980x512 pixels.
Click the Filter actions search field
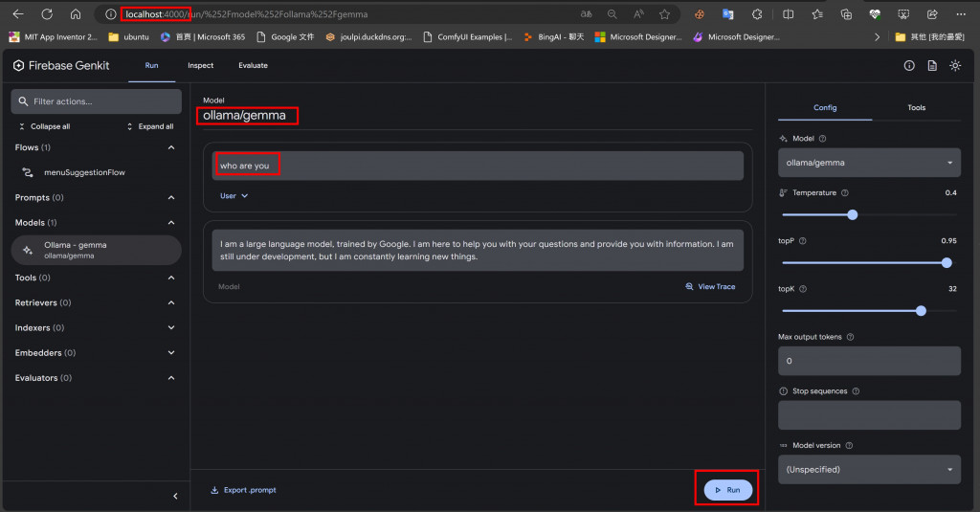[97, 101]
